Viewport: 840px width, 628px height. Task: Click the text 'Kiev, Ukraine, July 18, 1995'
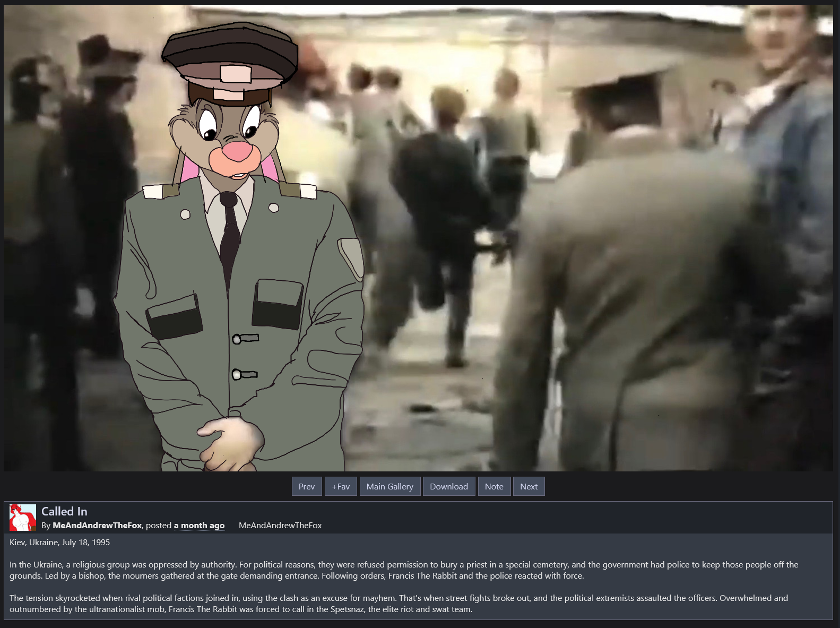tap(60, 543)
